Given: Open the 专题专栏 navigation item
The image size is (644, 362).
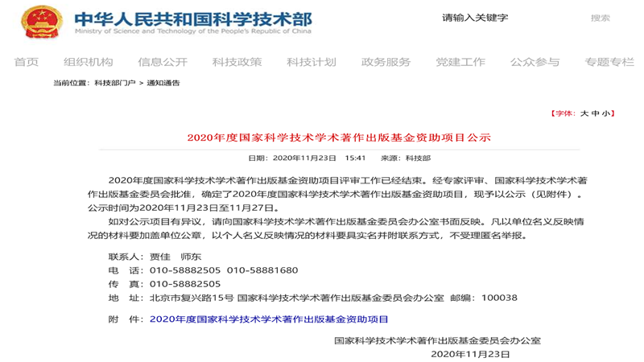Looking at the screenshot, I should point(609,62).
